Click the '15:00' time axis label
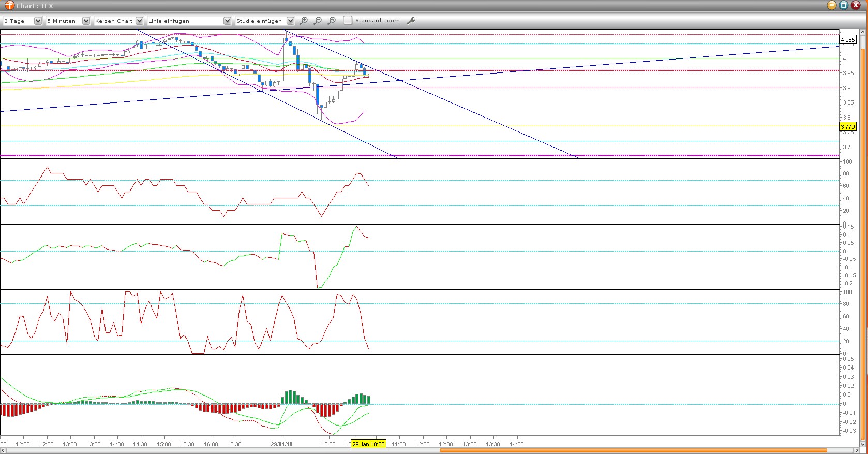 [164, 444]
